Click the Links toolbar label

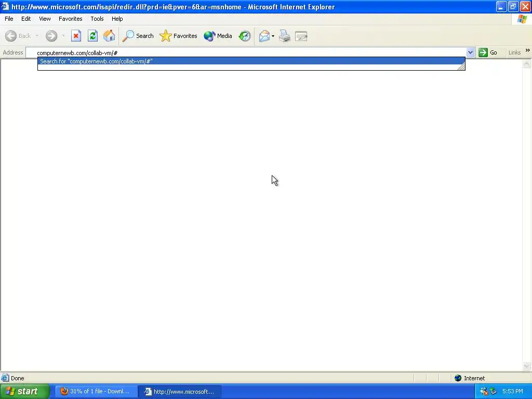[514, 52]
